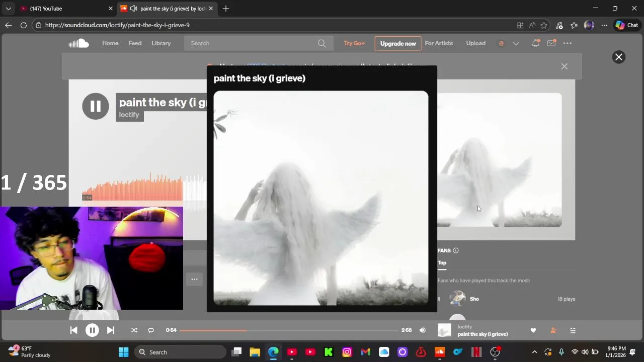The image size is (644, 362).
Task: Open Copilot Chat
Action: [x=627, y=25]
